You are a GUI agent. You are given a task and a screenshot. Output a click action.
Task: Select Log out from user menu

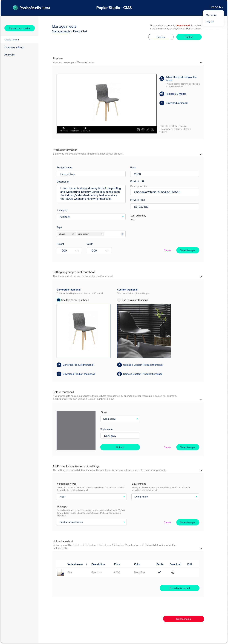210,21
